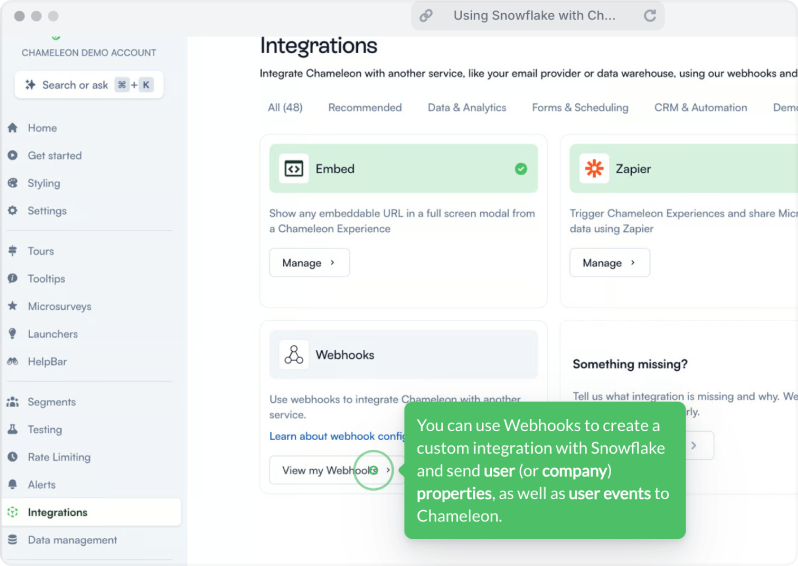Click the Webhooks card header
The image size is (798, 566).
tap(403, 354)
